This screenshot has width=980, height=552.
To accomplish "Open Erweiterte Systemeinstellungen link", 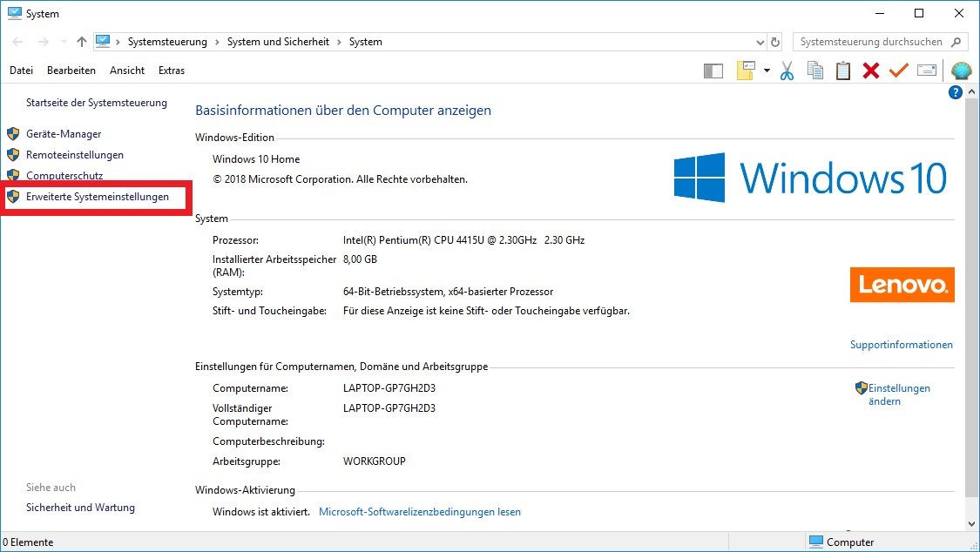I will pos(98,197).
